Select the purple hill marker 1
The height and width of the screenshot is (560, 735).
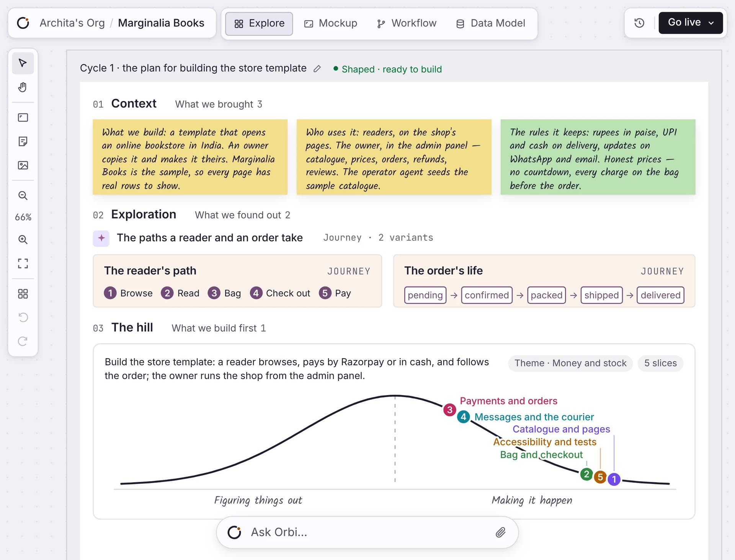pyautogui.click(x=614, y=479)
